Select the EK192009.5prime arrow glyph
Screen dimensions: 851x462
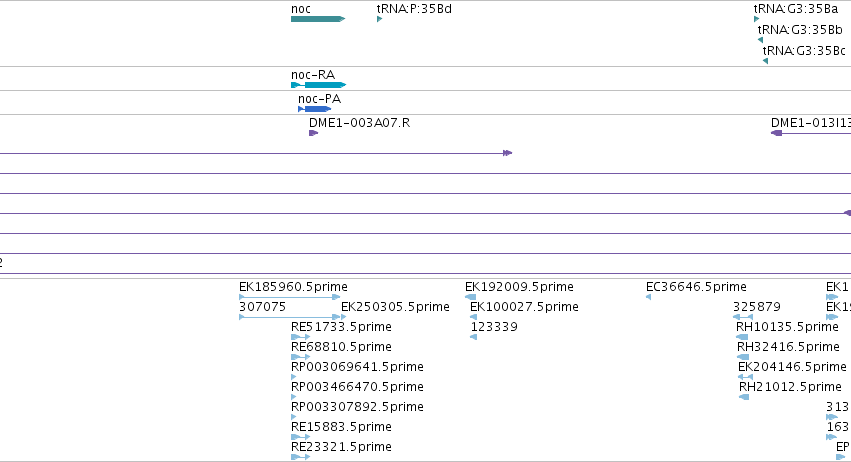point(471,297)
